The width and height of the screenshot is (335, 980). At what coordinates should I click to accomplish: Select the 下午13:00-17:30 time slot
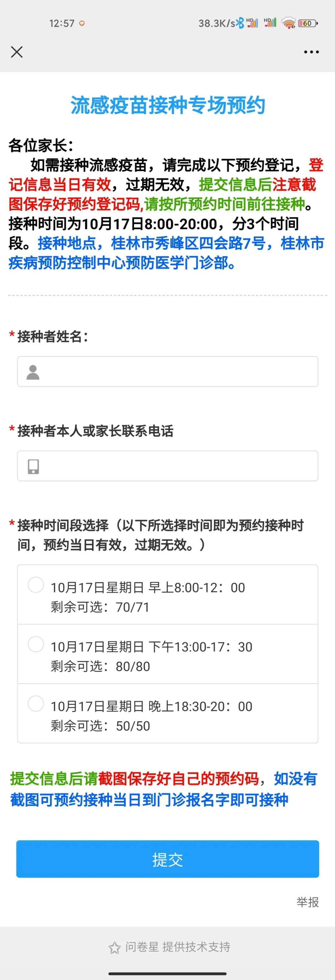36,644
